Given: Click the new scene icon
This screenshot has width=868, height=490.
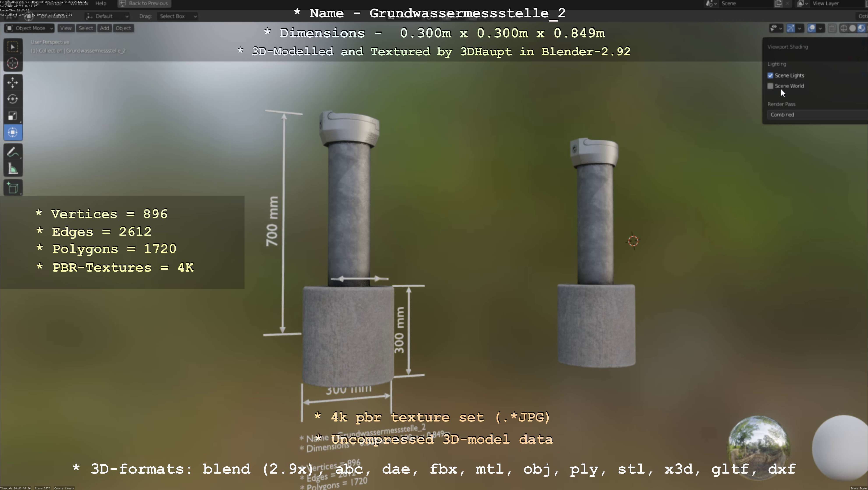Looking at the screenshot, I should coord(778,3).
